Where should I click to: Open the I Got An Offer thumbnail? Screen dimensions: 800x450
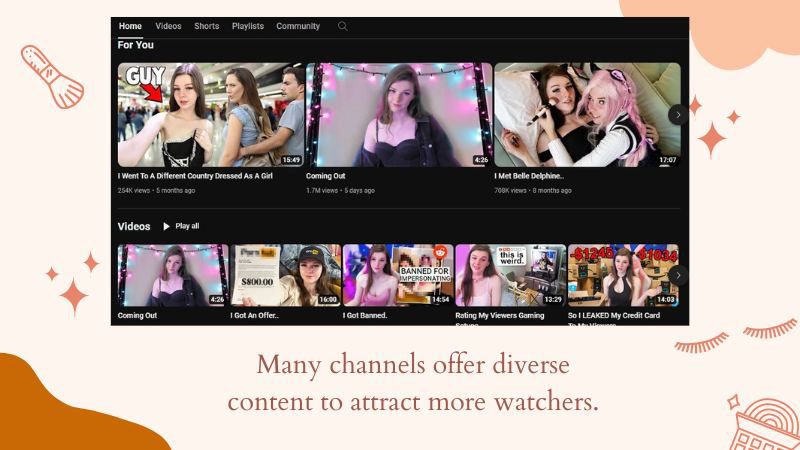(286, 276)
